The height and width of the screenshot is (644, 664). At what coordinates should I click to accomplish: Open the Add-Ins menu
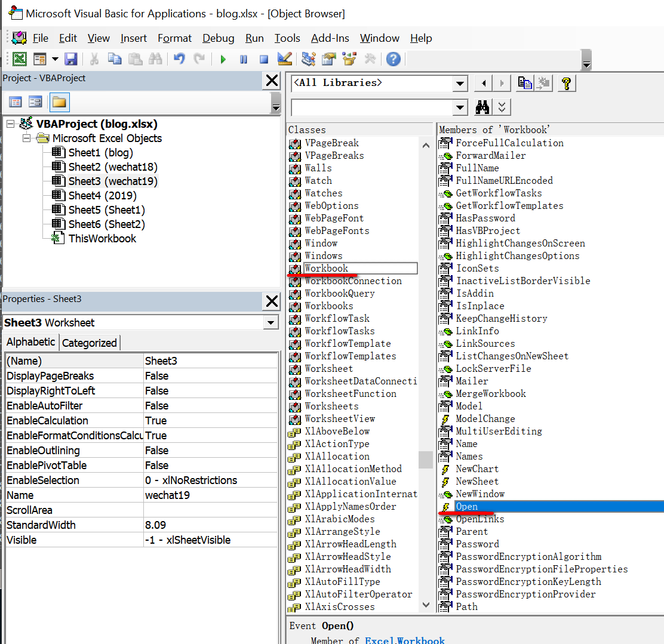330,38
